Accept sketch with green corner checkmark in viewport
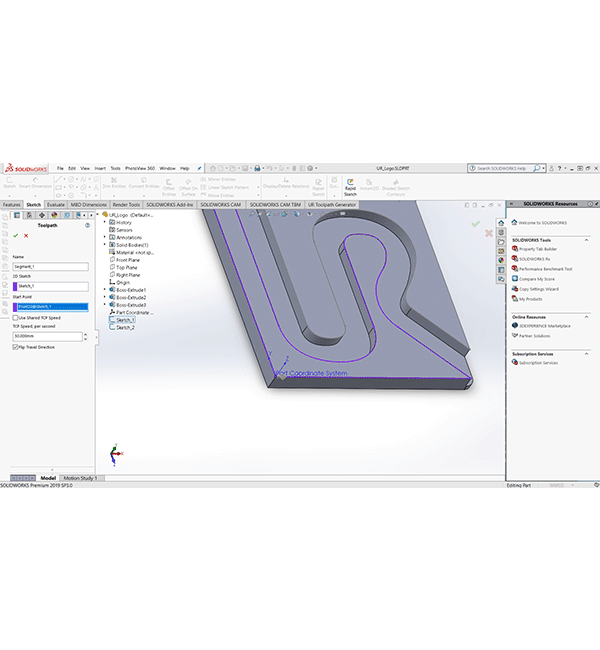Screen dimensions: 600x650 click(x=476, y=224)
